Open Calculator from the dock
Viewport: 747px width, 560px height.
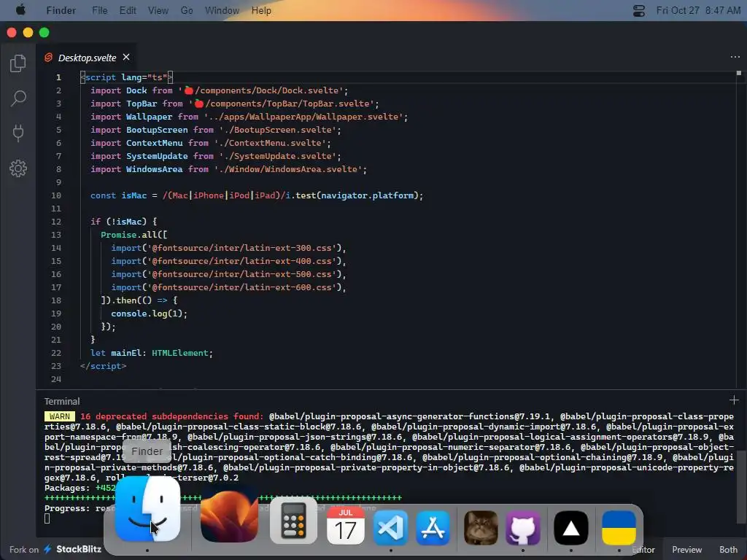point(293,521)
